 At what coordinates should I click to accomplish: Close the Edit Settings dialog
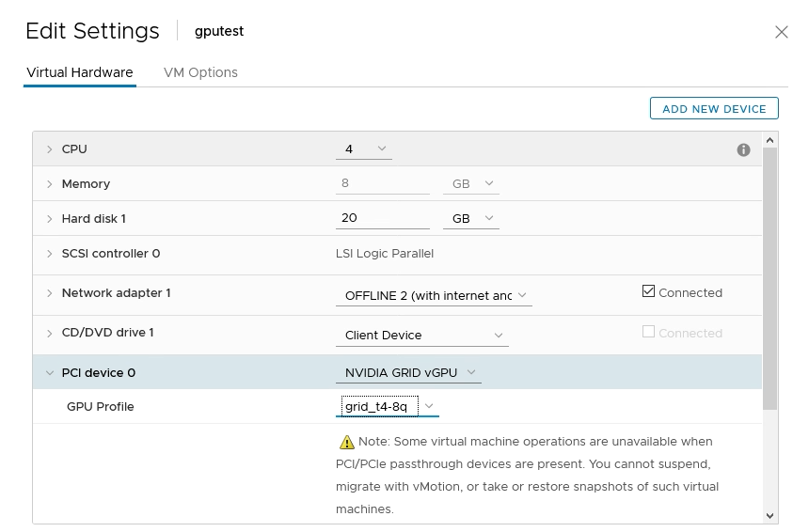click(x=781, y=32)
